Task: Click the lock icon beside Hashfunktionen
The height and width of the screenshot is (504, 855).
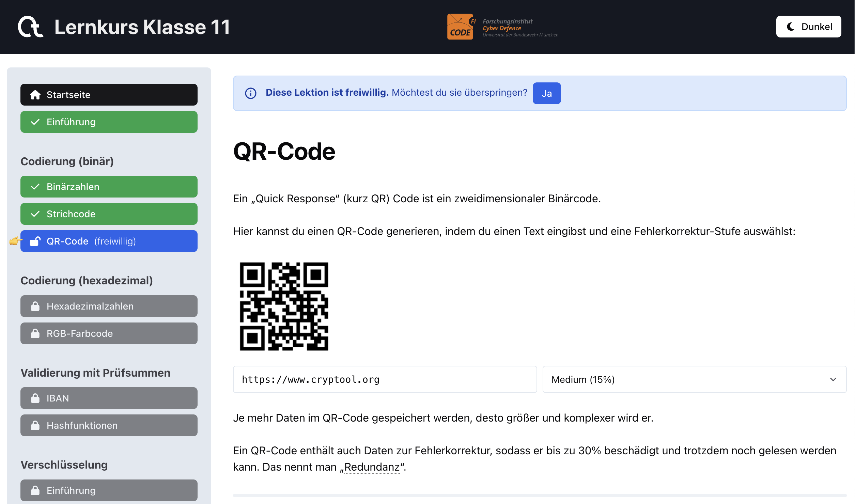Action: pyautogui.click(x=35, y=425)
